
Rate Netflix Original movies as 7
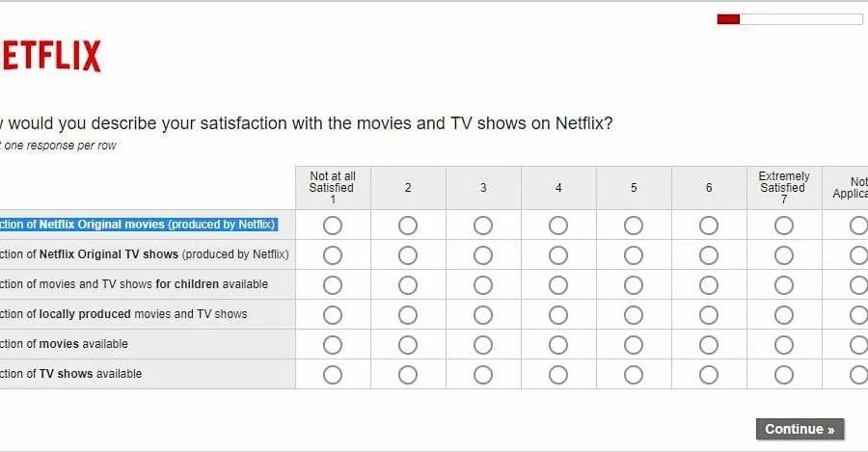tap(784, 226)
